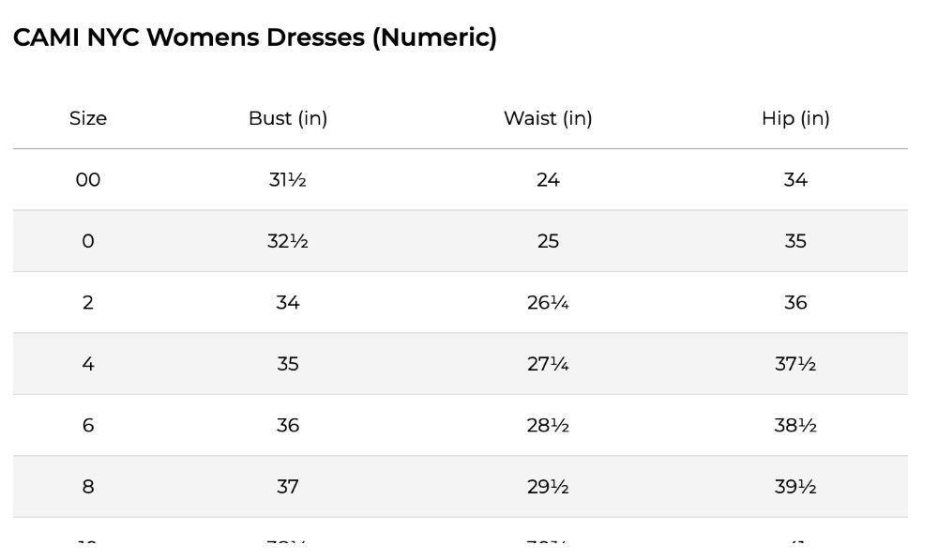Viewport: 938px width, 560px height.
Task: Click size 0 row label
Action: (x=88, y=241)
